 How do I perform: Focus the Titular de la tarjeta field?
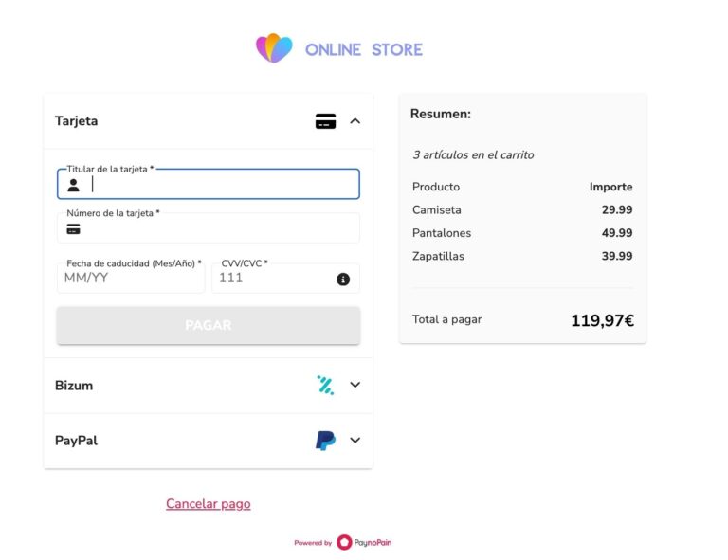[x=218, y=185]
